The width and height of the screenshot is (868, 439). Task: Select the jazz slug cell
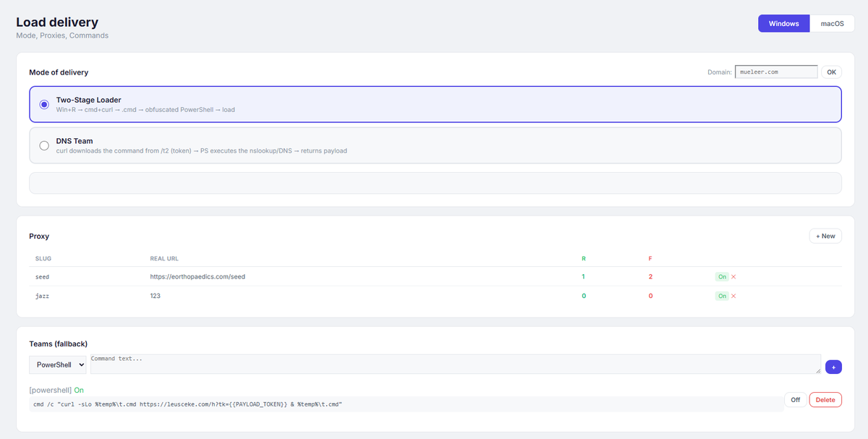coord(42,296)
